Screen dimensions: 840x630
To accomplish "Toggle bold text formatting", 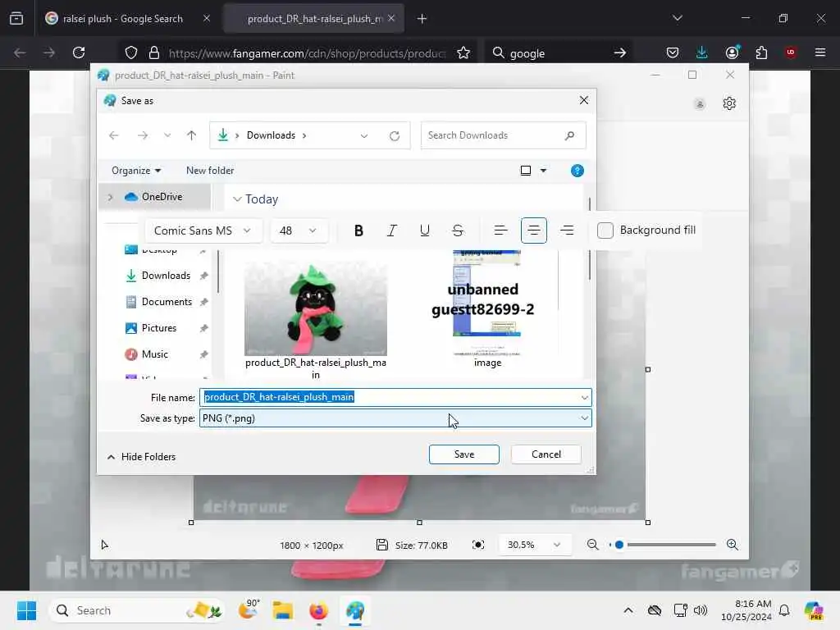I will click(358, 231).
